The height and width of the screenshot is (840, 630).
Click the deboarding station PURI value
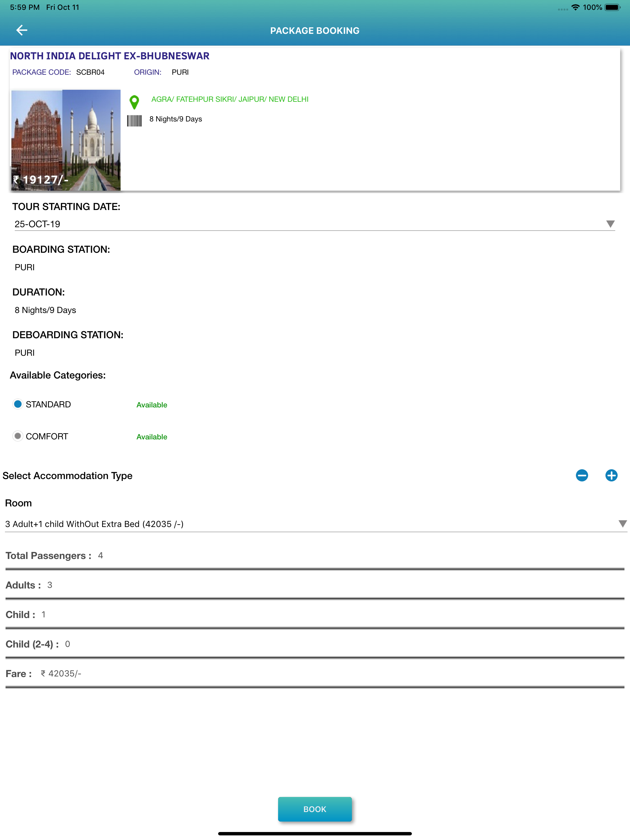pos(25,353)
